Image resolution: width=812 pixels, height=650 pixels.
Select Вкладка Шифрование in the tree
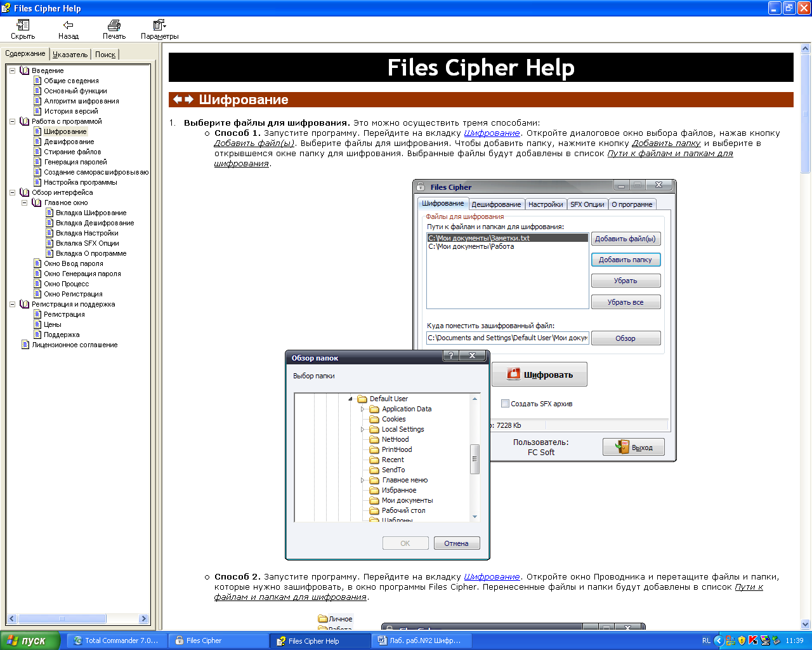(91, 213)
